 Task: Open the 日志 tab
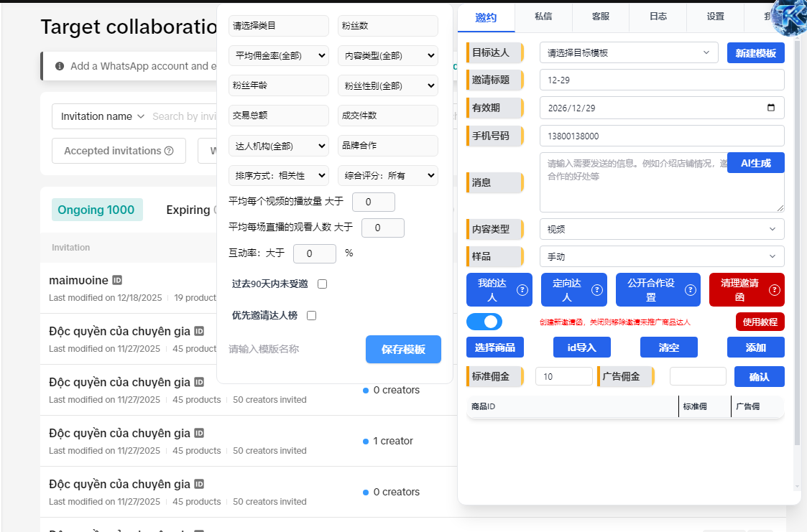658,16
